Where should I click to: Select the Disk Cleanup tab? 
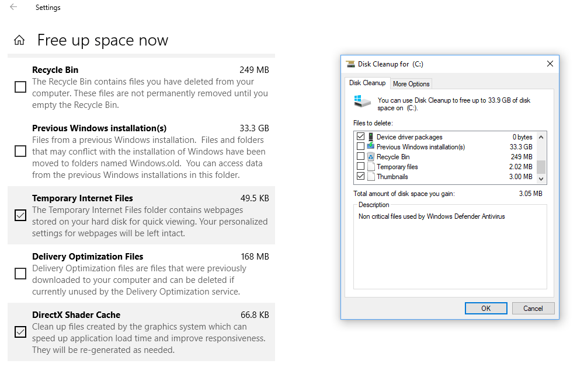(x=367, y=83)
